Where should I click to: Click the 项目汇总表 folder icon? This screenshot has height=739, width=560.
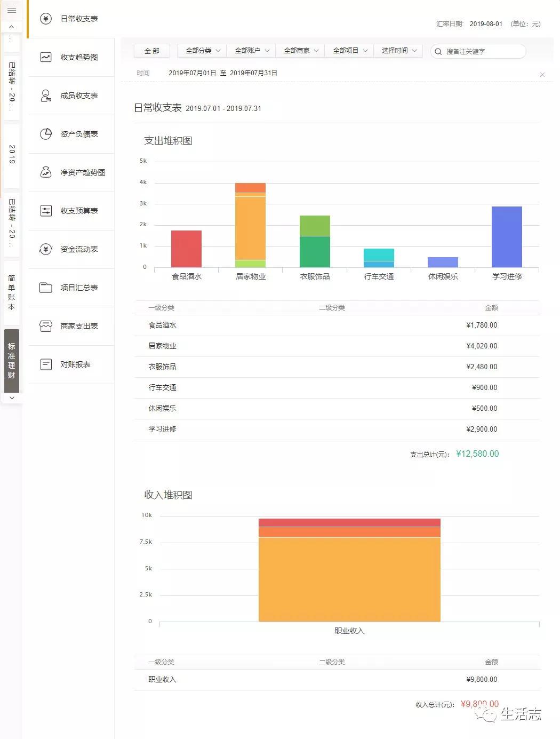click(45, 288)
